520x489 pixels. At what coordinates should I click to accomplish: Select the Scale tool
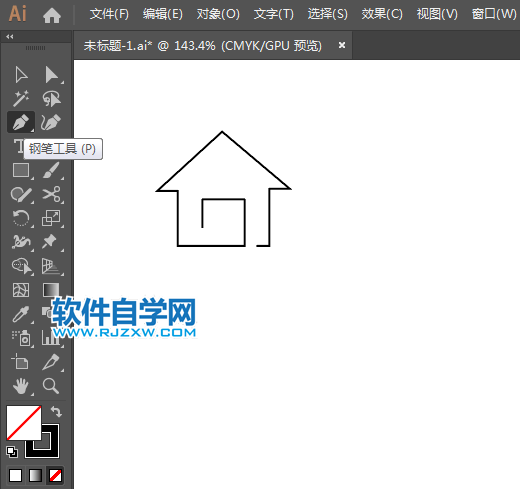(x=51, y=218)
